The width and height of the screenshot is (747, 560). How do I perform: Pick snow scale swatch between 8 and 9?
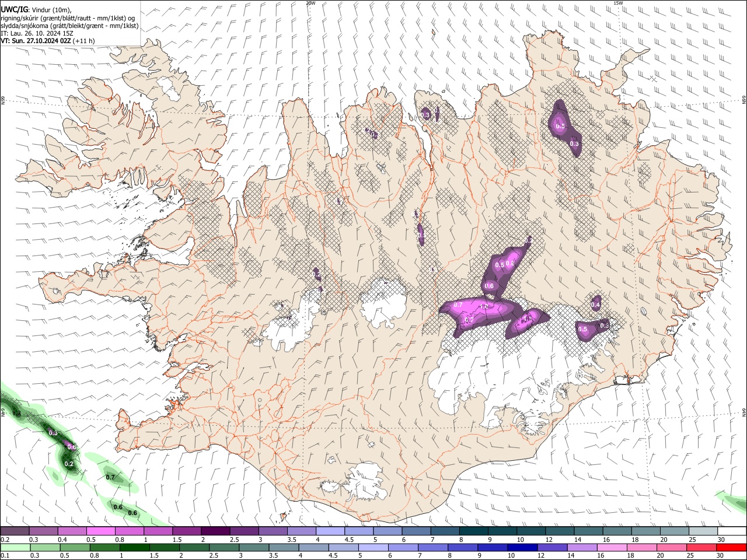pyautogui.click(x=474, y=531)
